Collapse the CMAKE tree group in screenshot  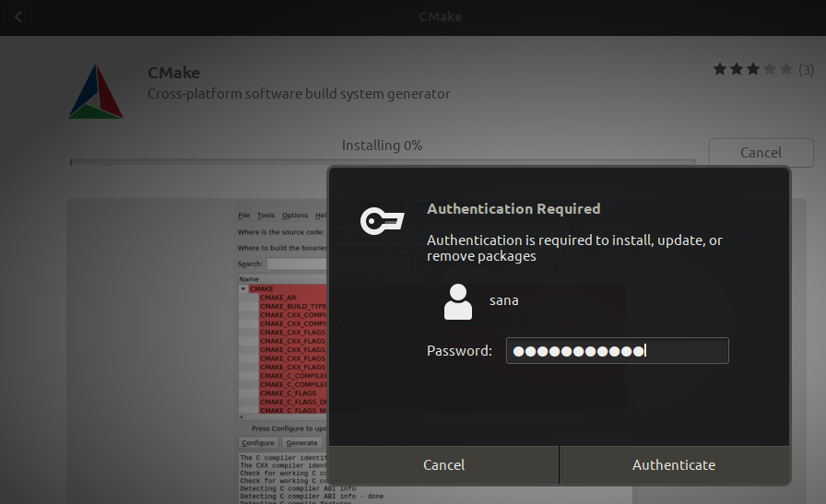(243, 288)
